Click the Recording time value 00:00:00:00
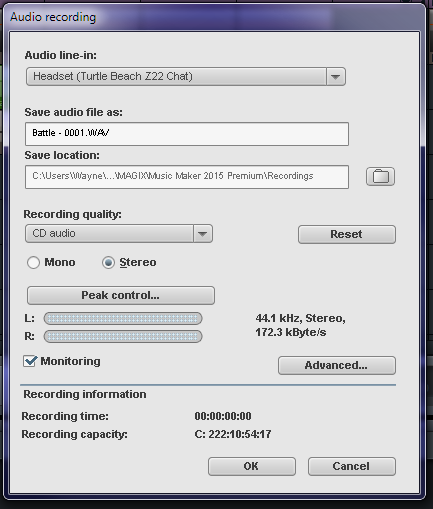This screenshot has width=433, height=509. pyautogui.click(x=223, y=416)
